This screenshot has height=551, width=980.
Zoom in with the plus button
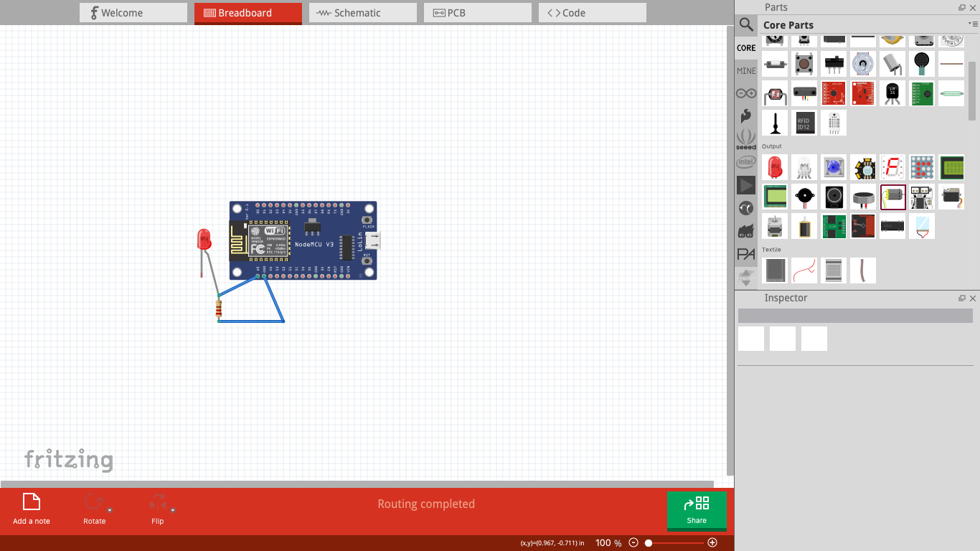pos(712,543)
